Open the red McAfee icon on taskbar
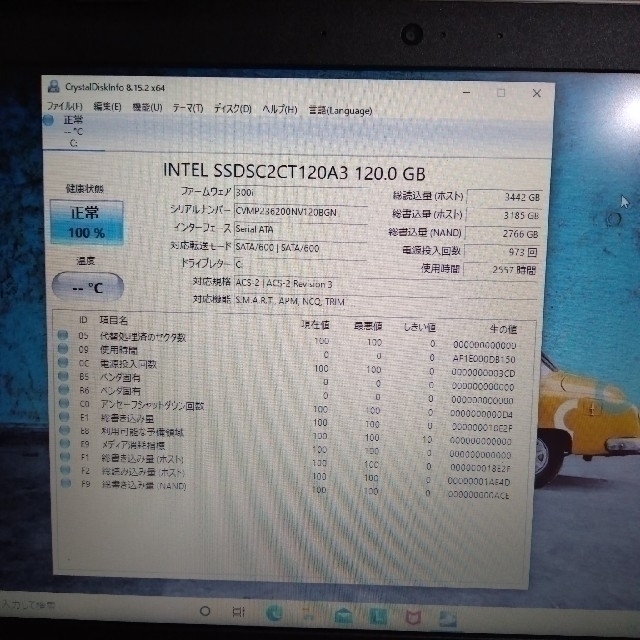This screenshot has height=640, width=640. [x=413, y=617]
